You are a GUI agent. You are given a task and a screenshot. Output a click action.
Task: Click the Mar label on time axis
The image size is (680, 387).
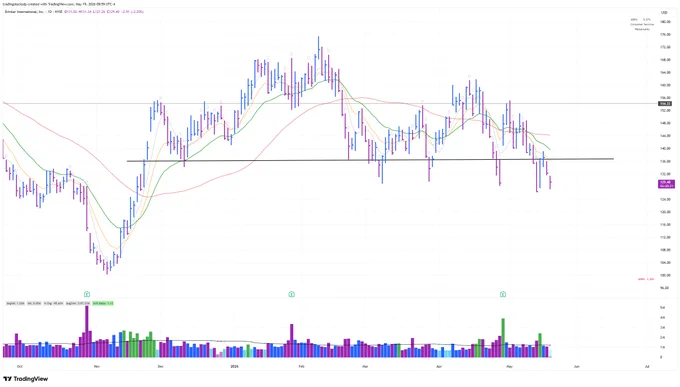click(x=365, y=367)
